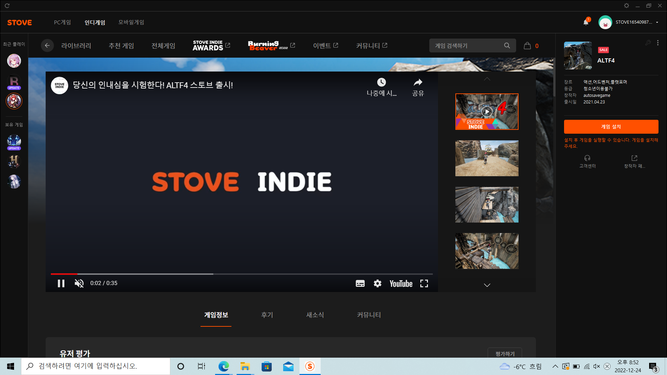The width and height of the screenshot is (667, 375).
Task: Select the second screenshot thumbnail of sandy path
Action: [487, 158]
